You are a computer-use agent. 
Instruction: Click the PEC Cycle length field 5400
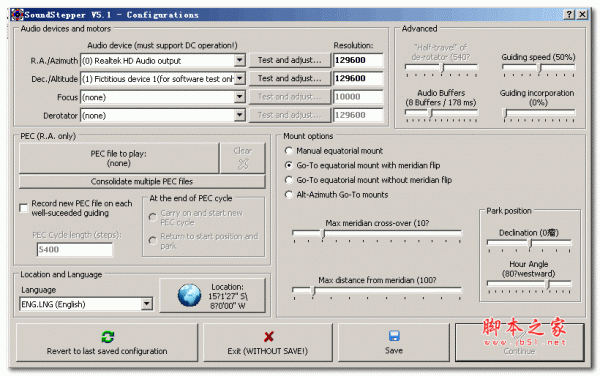point(75,250)
